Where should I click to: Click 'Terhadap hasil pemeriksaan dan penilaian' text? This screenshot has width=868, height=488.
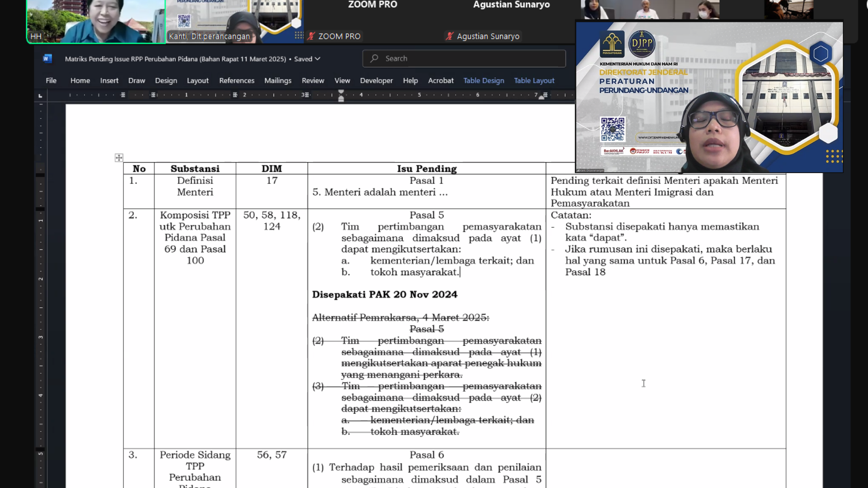(435, 467)
